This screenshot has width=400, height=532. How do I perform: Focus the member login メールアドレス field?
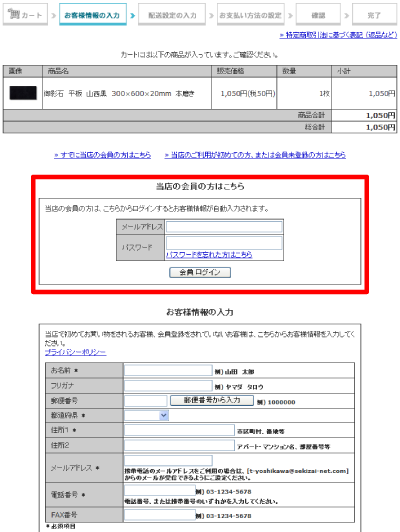click(x=224, y=227)
